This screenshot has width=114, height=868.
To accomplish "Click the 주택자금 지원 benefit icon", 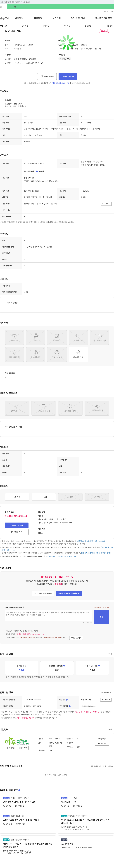I will (x=14, y=354).
